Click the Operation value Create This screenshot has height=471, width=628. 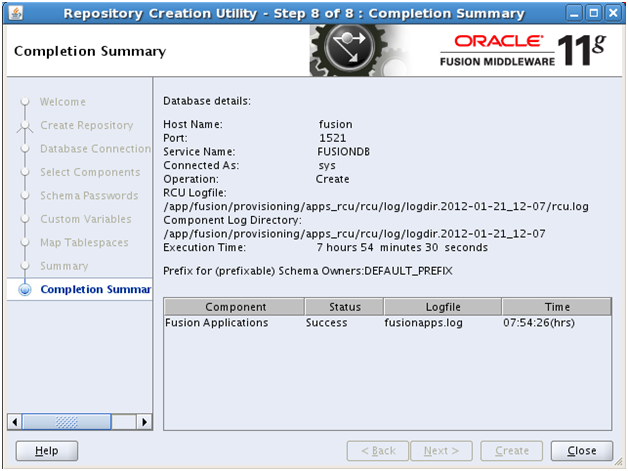332,179
